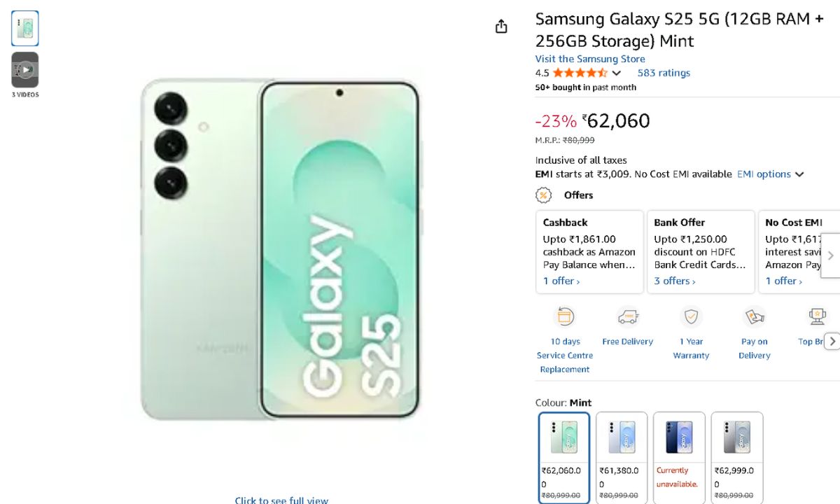This screenshot has width=840, height=504.
Task: Click the Free Delivery truck icon
Action: 627,317
